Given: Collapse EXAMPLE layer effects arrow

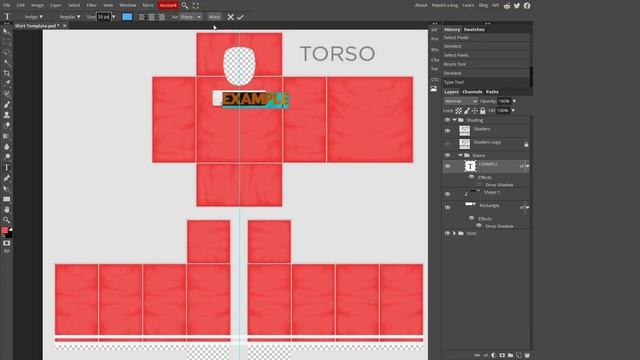Looking at the screenshot, I should (527, 166).
